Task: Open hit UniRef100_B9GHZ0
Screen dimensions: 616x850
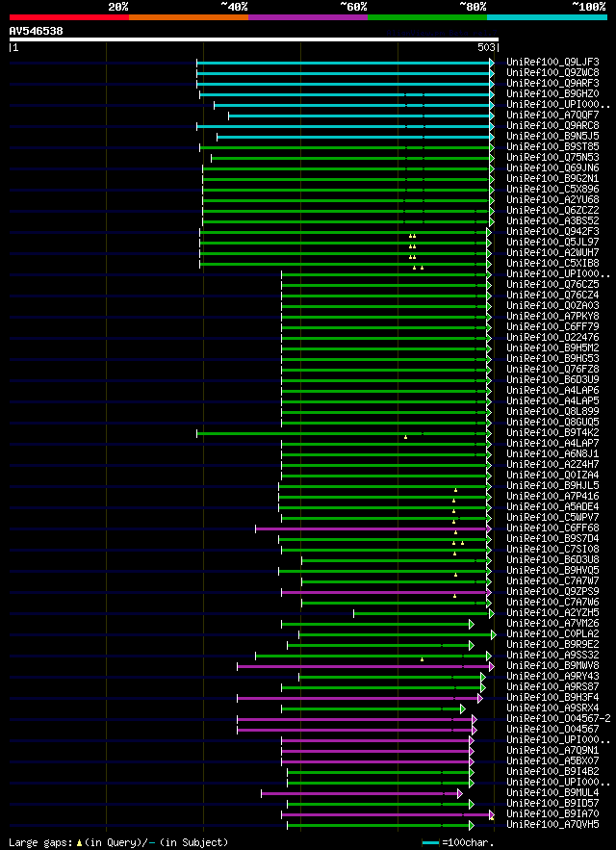Action: pyautogui.click(x=552, y=93)
